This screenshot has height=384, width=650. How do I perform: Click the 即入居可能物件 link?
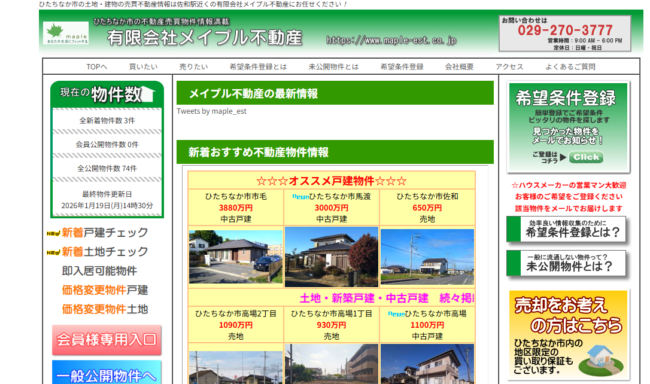[x=99, y=271]
